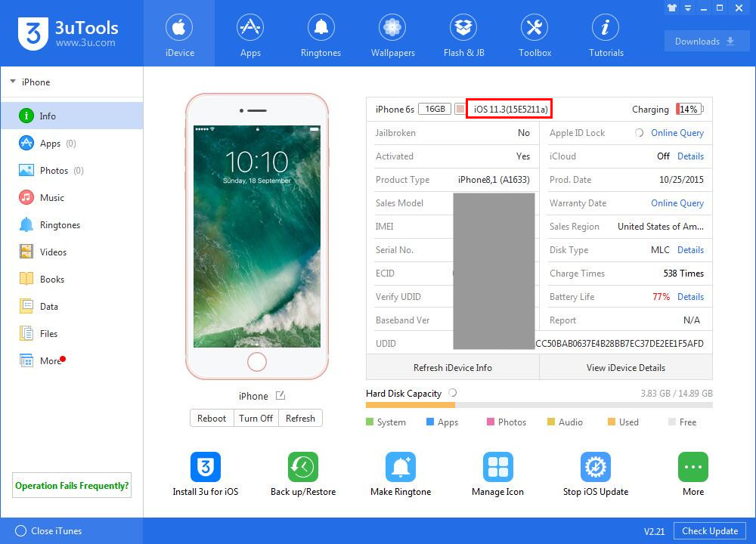
Task: Open the Manage Icon tool
Action: pyautogui.click(x=498, y=466)
